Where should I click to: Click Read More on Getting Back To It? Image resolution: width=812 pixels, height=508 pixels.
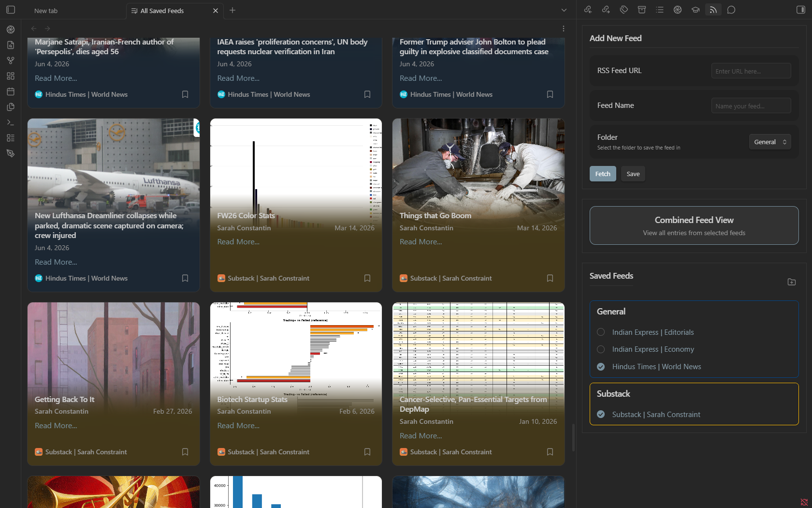(x=56, y=425)
